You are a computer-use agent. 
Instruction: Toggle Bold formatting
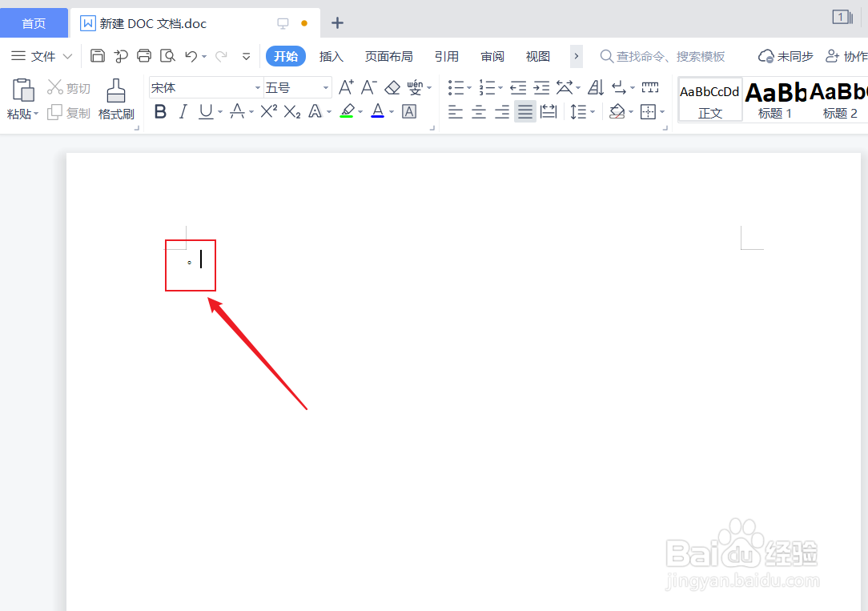point(160,112)
